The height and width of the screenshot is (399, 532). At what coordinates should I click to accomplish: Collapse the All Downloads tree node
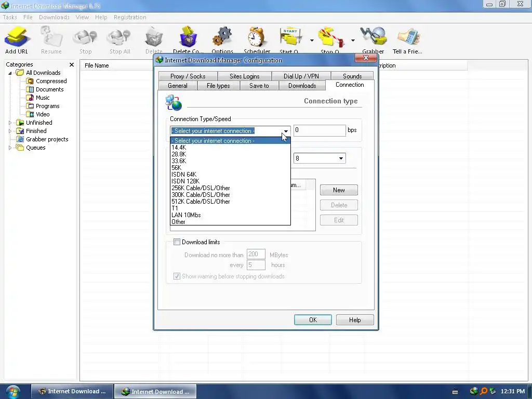pos(10,73)
